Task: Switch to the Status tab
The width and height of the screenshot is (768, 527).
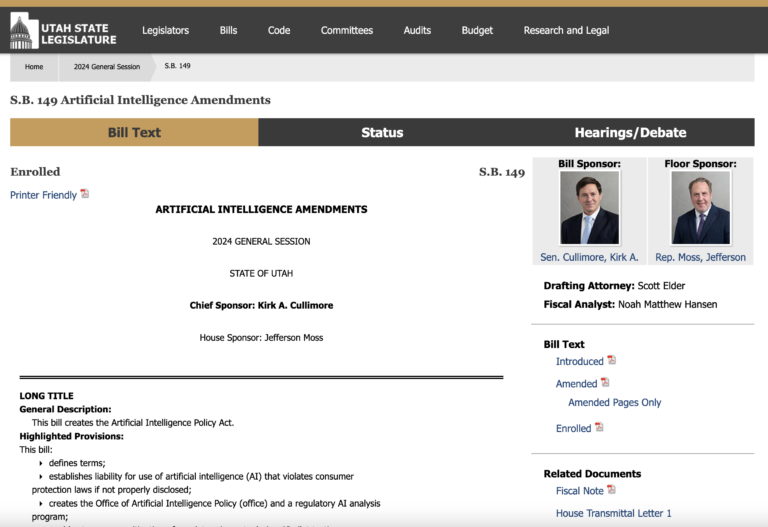Action: [x=382, y=132]
